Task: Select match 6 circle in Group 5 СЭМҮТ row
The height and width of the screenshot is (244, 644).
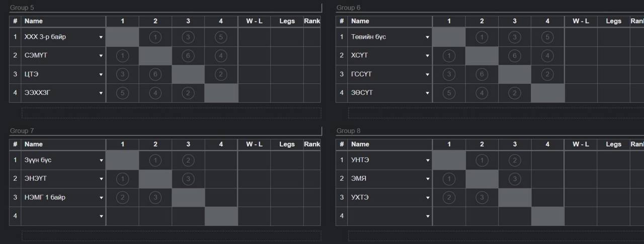Action: (188, 55)
